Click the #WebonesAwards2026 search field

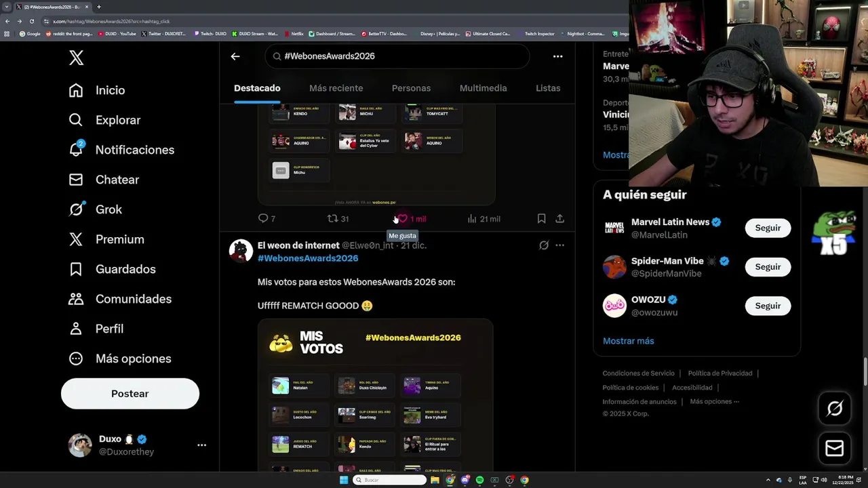[397, 56]
